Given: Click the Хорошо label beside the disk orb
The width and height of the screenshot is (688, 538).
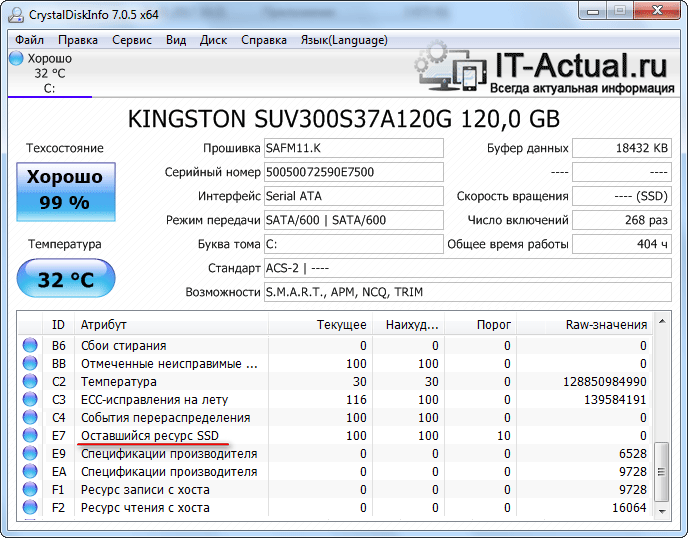Looking at the screenshot, I should (x=50, y=58).
